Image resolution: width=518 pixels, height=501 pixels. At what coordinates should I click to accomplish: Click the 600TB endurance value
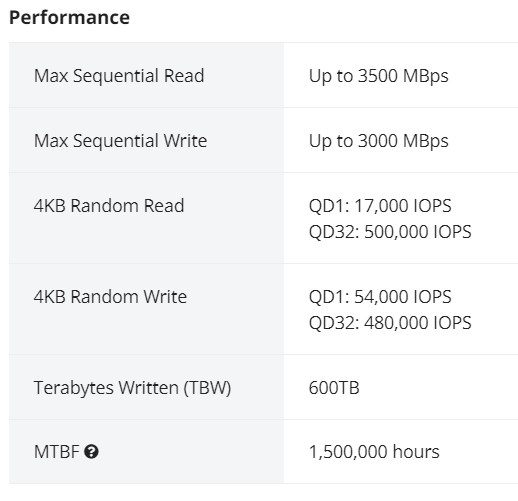(334, 388)
